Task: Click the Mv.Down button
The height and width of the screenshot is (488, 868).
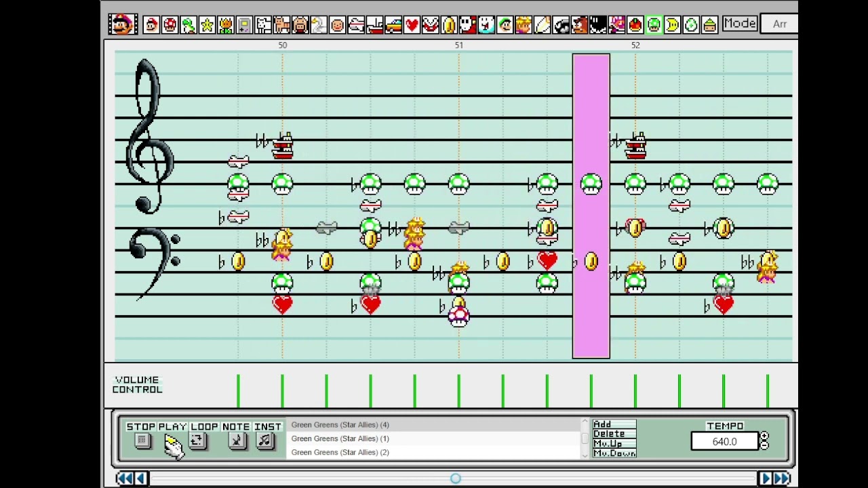Action: (x=614, y=453)
